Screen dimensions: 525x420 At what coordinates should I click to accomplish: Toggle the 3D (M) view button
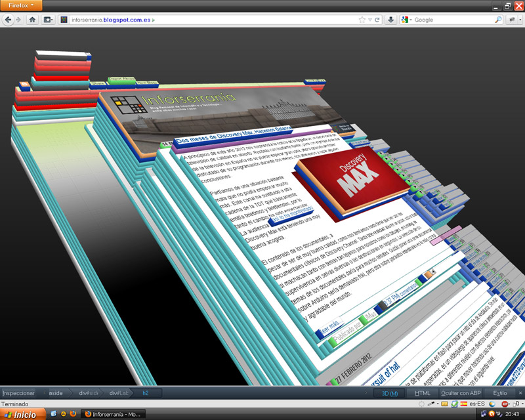point(389,393)
